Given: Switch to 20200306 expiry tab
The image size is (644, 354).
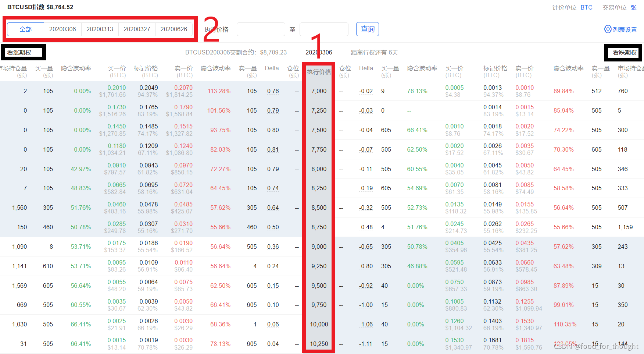Looking at the screenshot, I should [62, 29].
